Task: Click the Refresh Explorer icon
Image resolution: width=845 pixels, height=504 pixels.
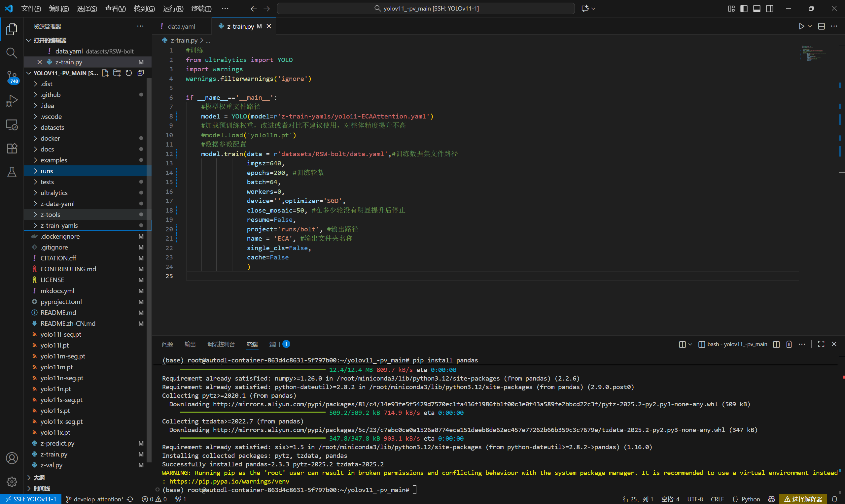Action: (128, 73)
